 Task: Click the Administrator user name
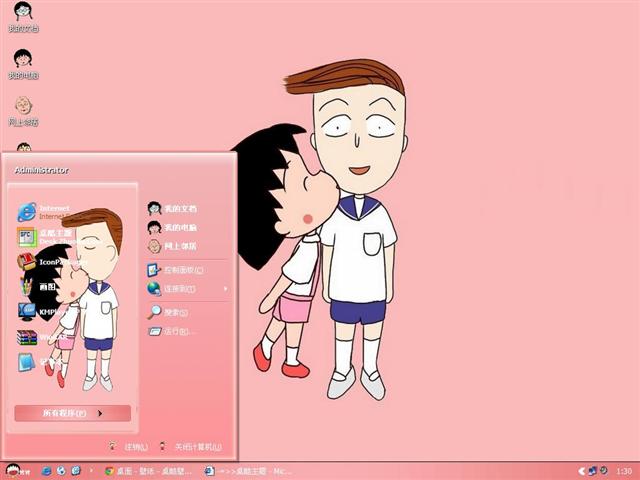click(x=41, y=170)
